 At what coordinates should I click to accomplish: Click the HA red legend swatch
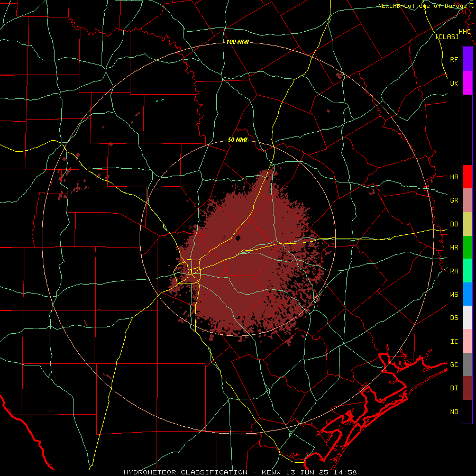[x=467, y=177]
